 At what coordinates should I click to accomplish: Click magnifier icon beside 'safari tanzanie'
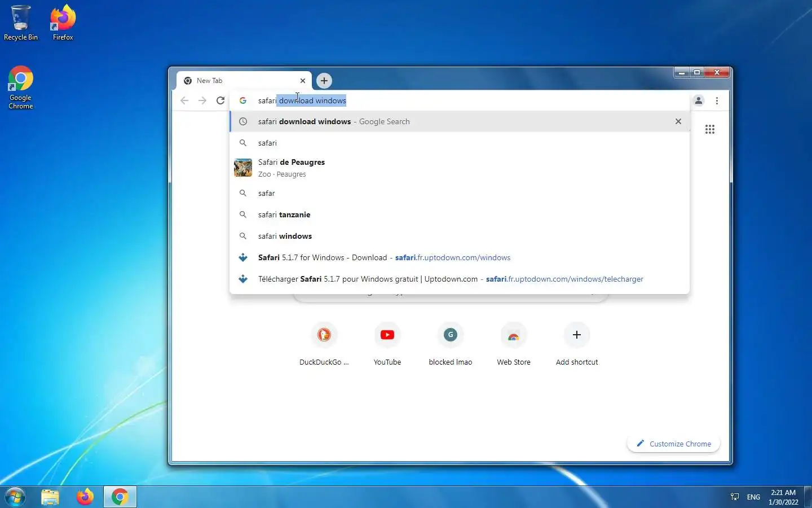243,214
